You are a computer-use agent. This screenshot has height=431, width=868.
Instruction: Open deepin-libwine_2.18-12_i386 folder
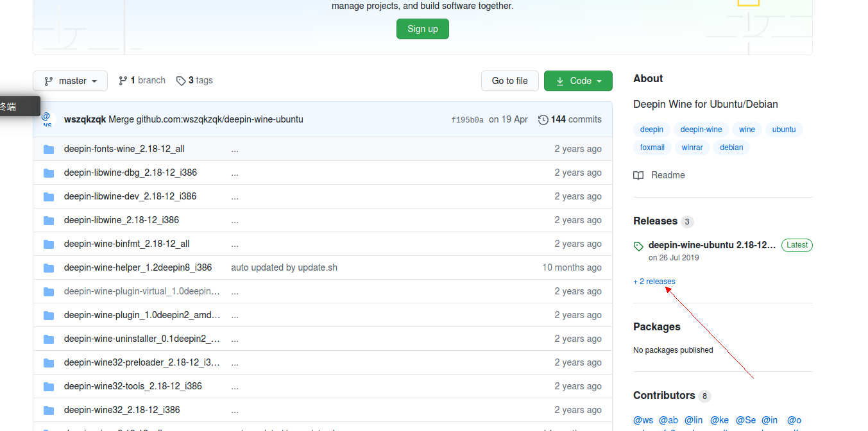point(121,220)
